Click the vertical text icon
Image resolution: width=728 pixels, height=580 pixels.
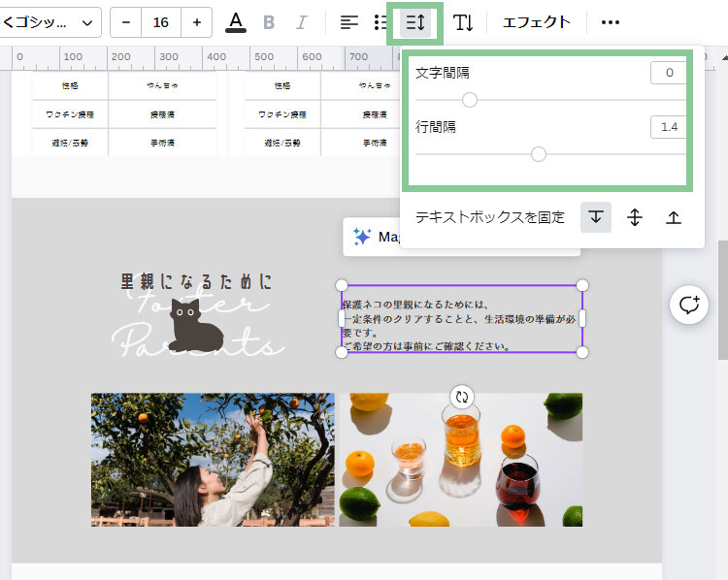[x=464, y=22]
